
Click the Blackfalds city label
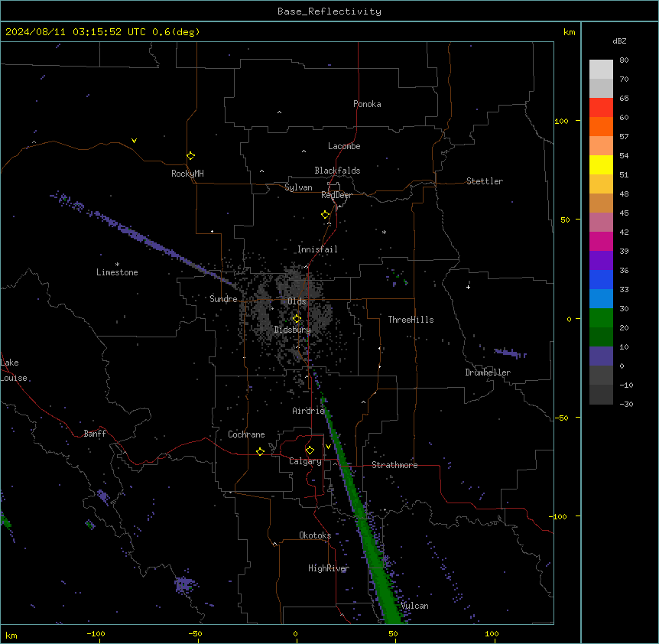(x=337, y=171)
